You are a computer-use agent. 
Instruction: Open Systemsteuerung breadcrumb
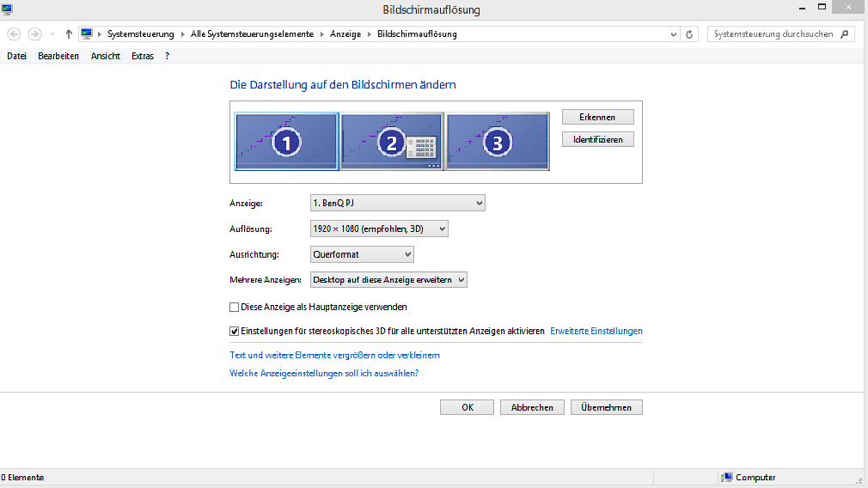pyautogui.click(x=141, y=34)
